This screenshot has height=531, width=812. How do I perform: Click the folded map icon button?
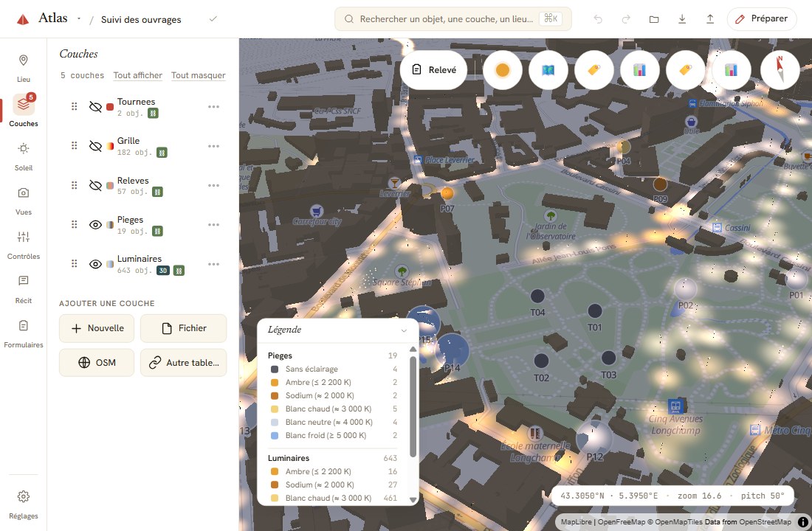point(548,70)
